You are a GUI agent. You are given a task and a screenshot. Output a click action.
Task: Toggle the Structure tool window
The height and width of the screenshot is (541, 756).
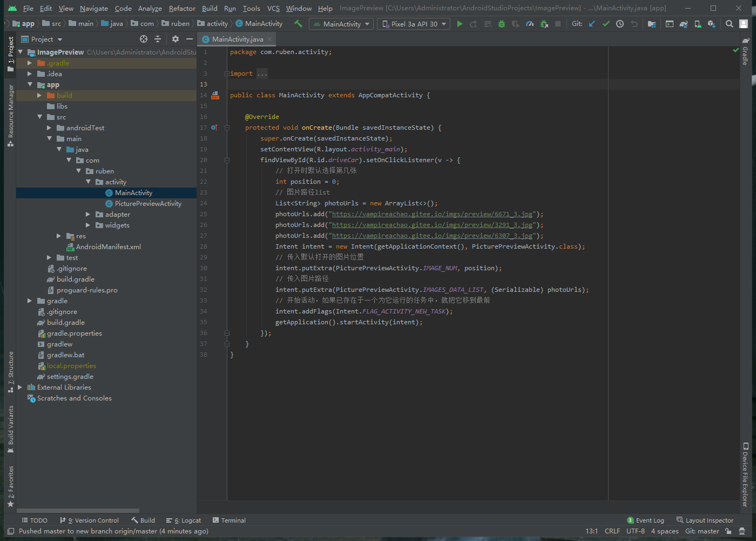[x=10, y=371]
